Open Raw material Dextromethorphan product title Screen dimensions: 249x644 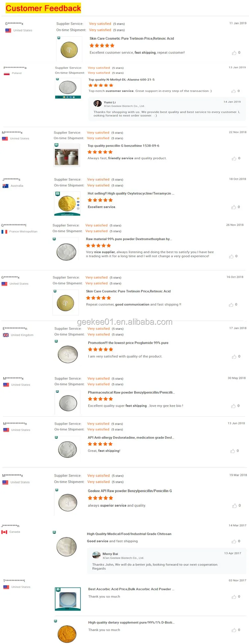129,239
